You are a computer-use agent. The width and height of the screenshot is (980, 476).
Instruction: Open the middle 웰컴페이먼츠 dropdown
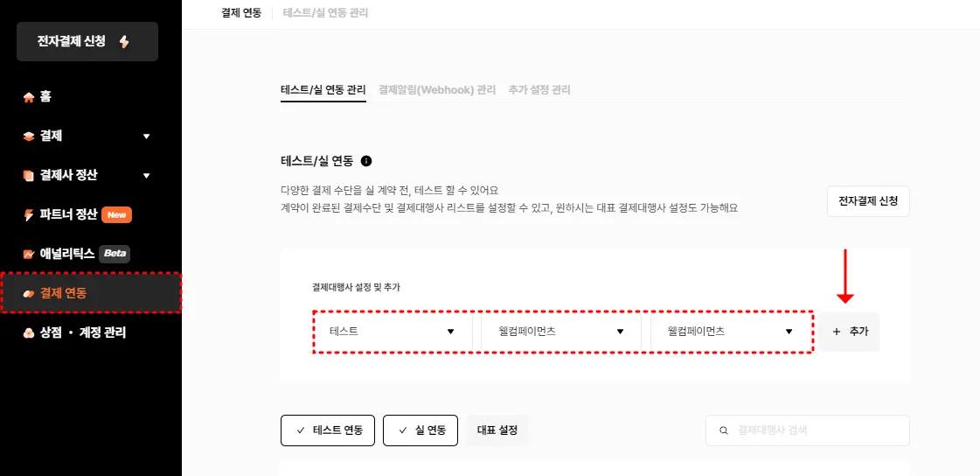point(561,332)
